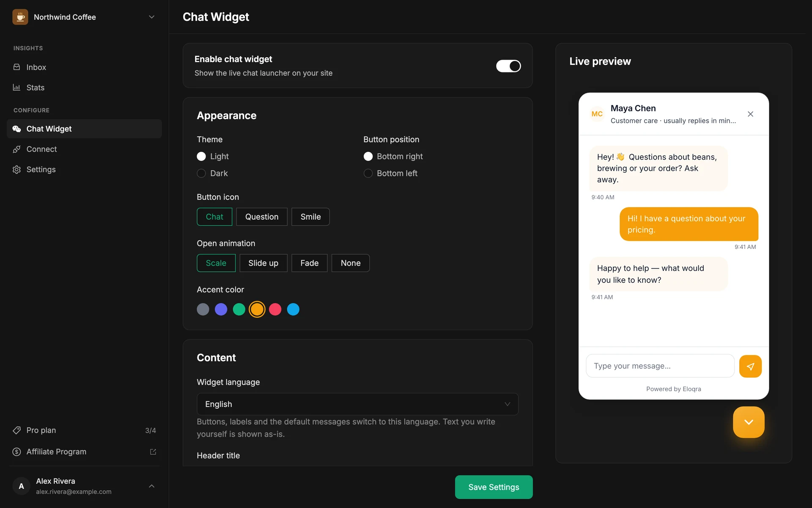
Task: Pick the gray accent color
Action: pyautogui.click(x=203, y=309)
